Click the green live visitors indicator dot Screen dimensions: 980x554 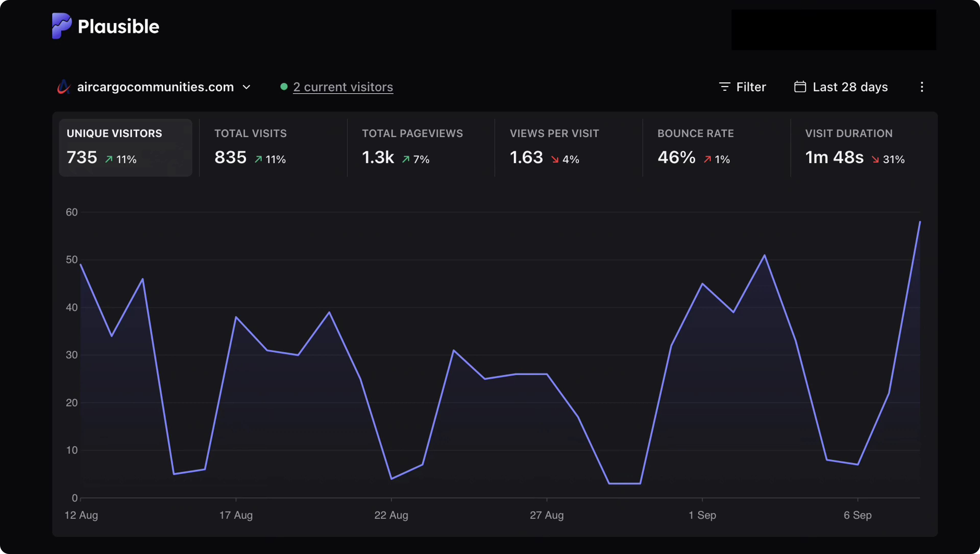284,87
